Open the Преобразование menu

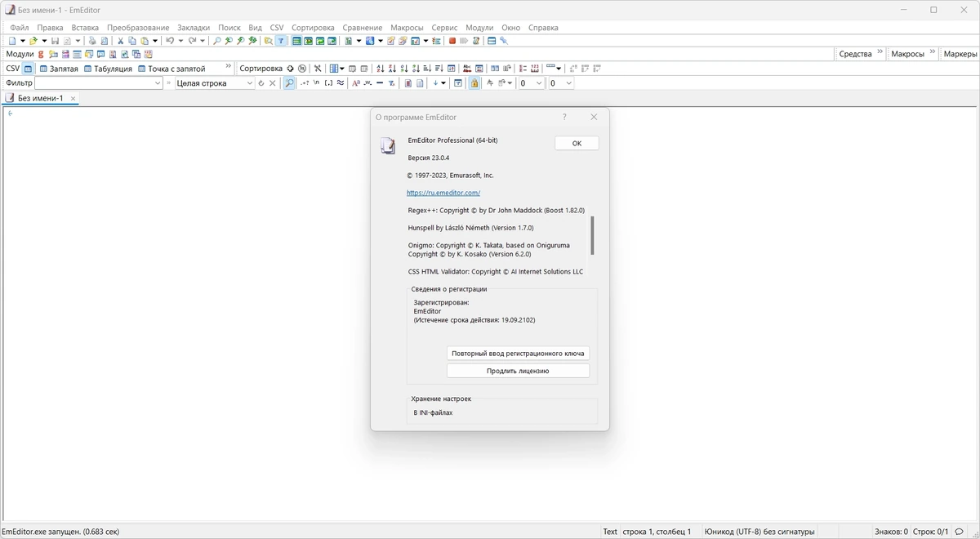(138, 27)
